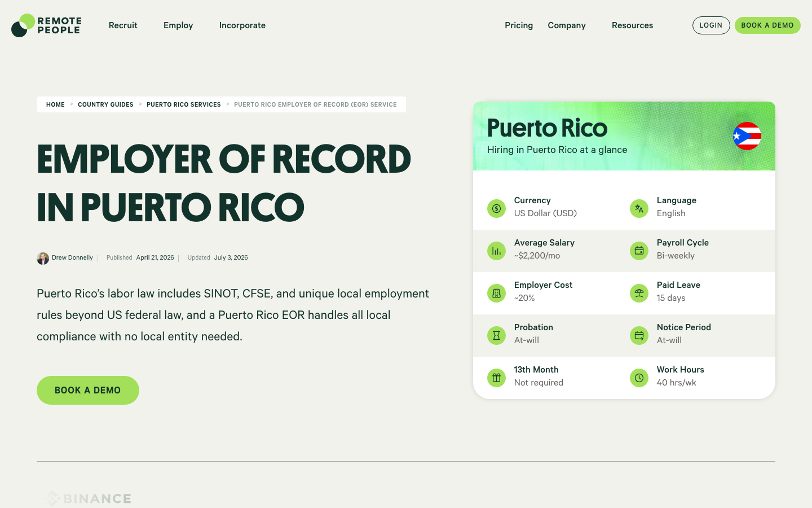Click the 'At-will' value under Probation
This screenshot has height=508, width=812.
(527, 340)
